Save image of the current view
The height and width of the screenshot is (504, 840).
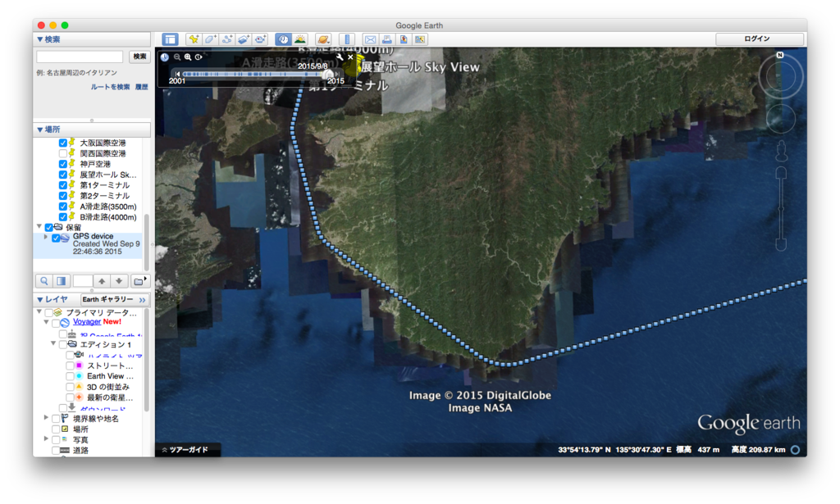(x=404, y=39)
